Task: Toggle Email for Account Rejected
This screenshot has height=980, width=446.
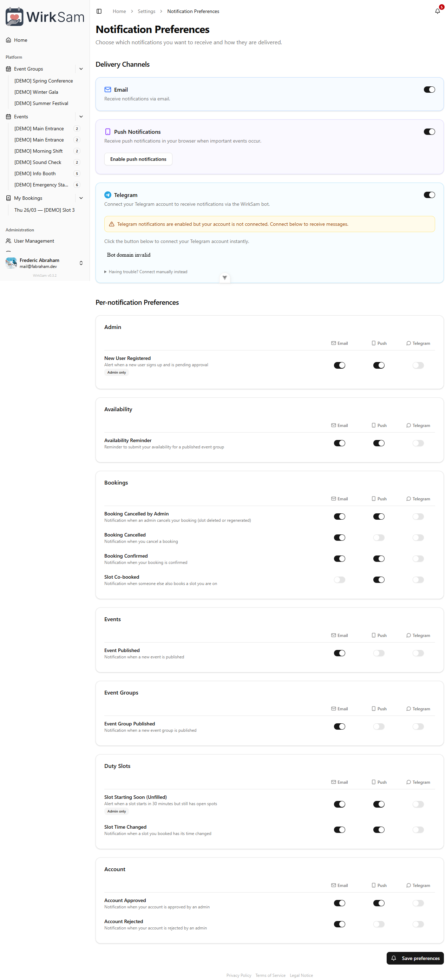Action: point(340,925)
